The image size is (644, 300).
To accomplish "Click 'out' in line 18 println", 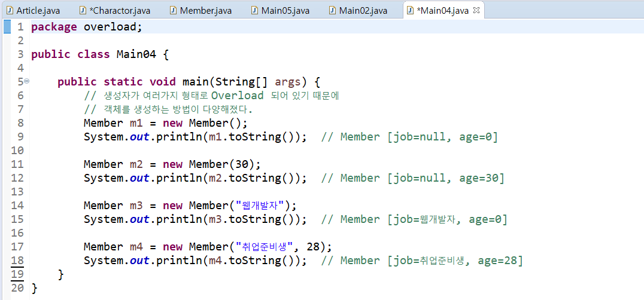I will pyautogui.click(x=139, y=261).
